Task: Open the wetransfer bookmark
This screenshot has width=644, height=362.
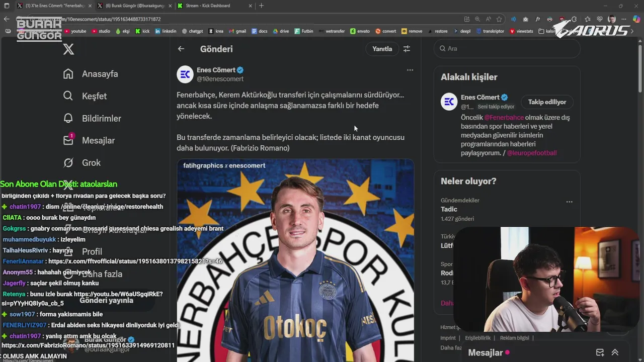Action: [332, 31]
